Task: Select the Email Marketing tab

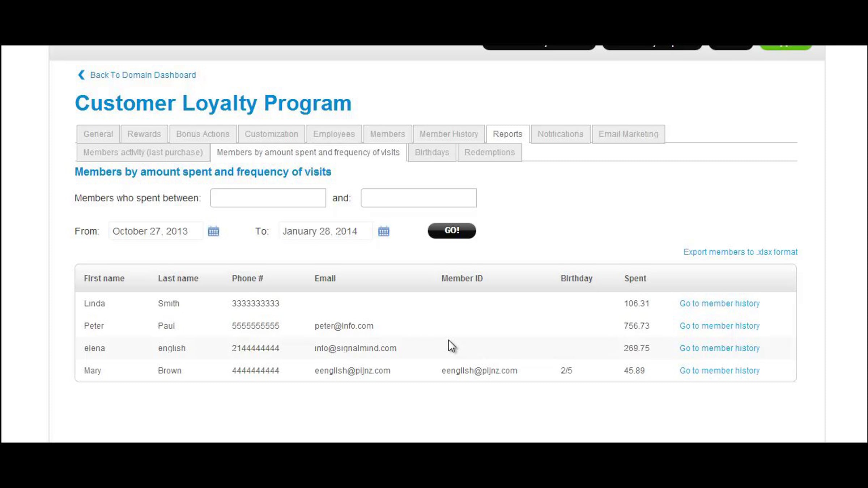Action: (x=628, y=134)
